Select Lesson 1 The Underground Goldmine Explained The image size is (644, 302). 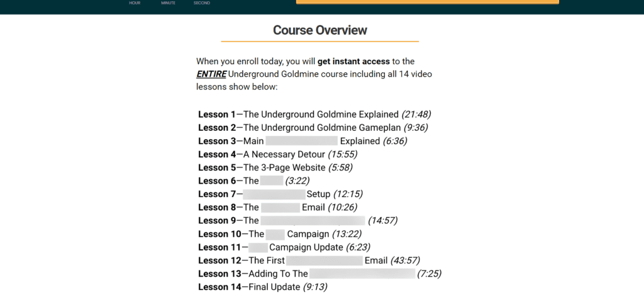[314, 115]
